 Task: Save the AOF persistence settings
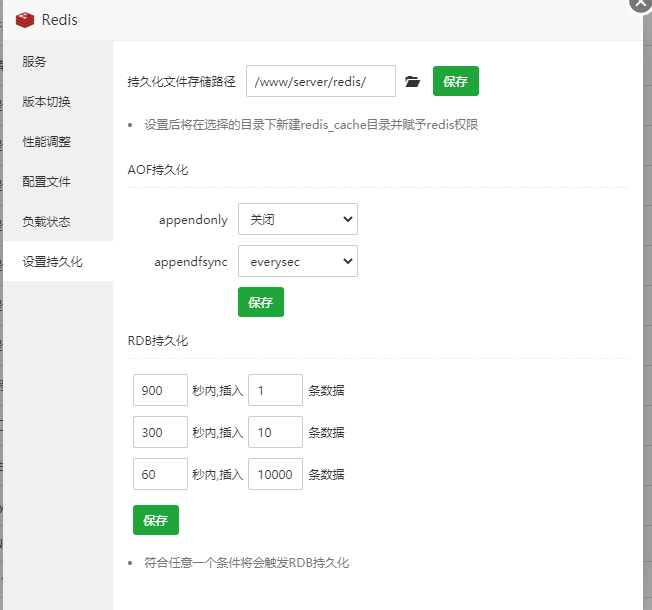coord(261,302)
